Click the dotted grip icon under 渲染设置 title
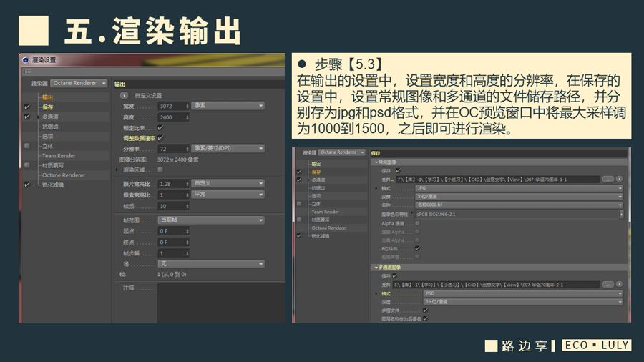Viewport: 644px width, 362px height. [x=27, y=72]
